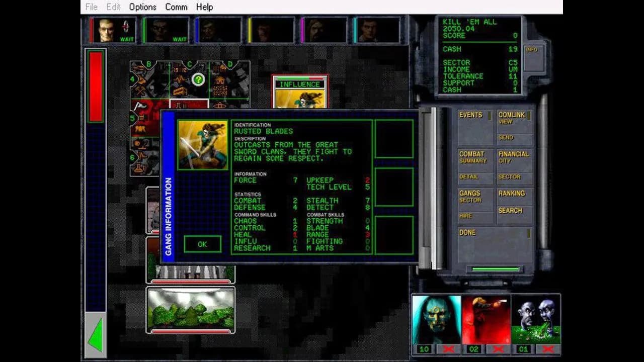
Task: Confirm the gang information with OK
Action: click(202, 244)
